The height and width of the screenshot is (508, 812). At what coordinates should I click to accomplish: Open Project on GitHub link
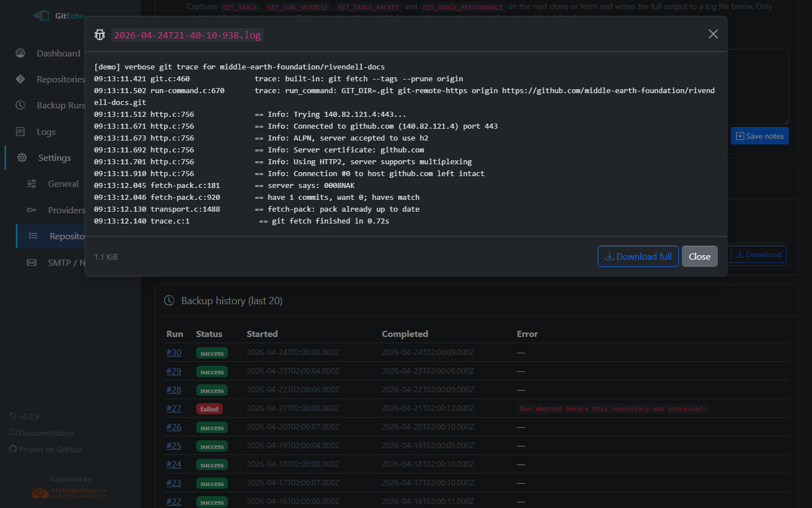(50, 449)
